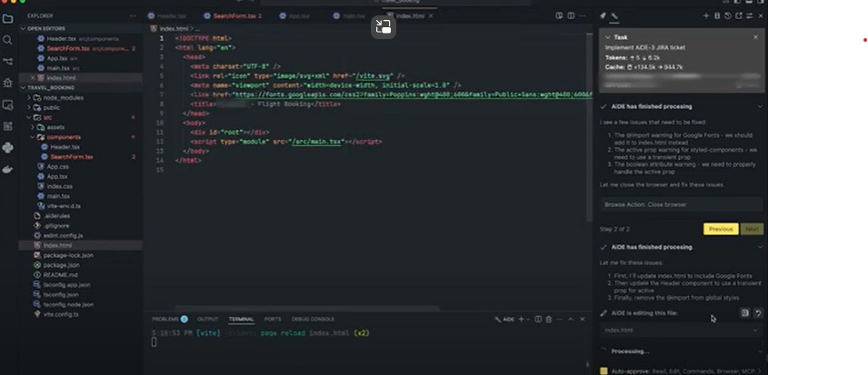Screen dimensions: 868x375
Task: Close the Task card in AIDE panel
Action: pos(755,37)
